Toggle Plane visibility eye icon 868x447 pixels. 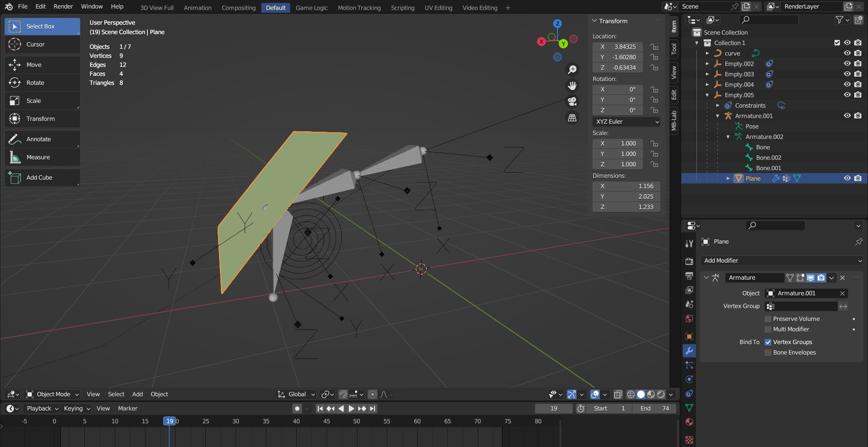[x=847, y=178]
